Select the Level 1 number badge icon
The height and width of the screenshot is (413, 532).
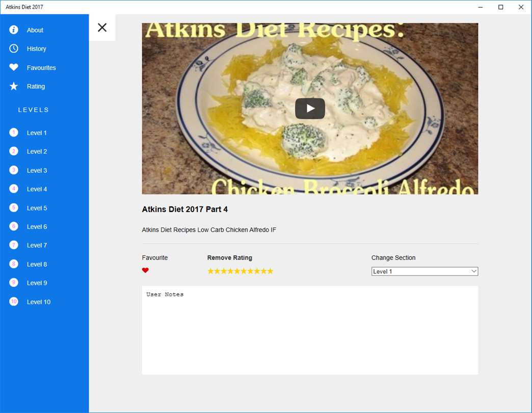(x=14, y=133)
